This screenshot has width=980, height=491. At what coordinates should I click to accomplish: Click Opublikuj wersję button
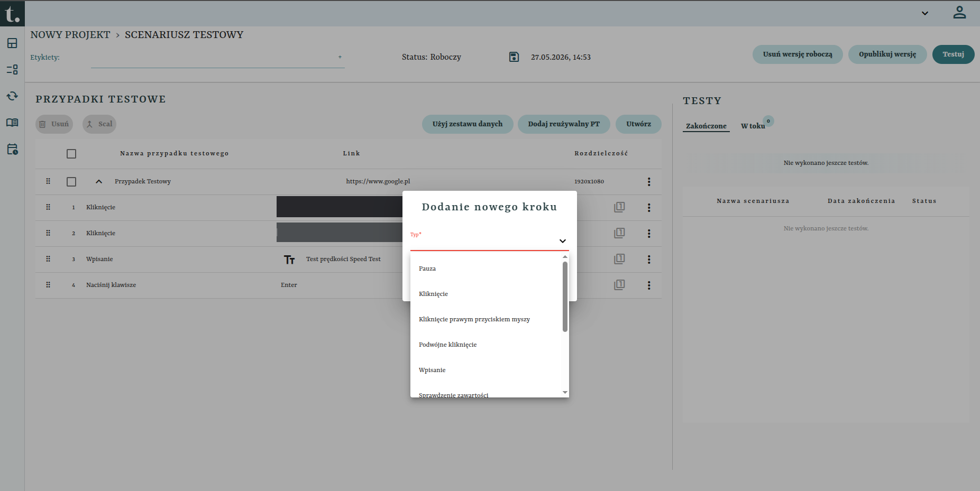point(887,54)
